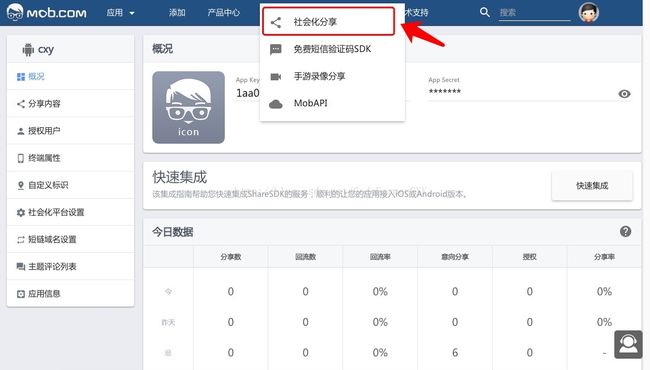Click the phone icon beside 终端属性
Screen dimensions: 650x370
pos(21,158)
